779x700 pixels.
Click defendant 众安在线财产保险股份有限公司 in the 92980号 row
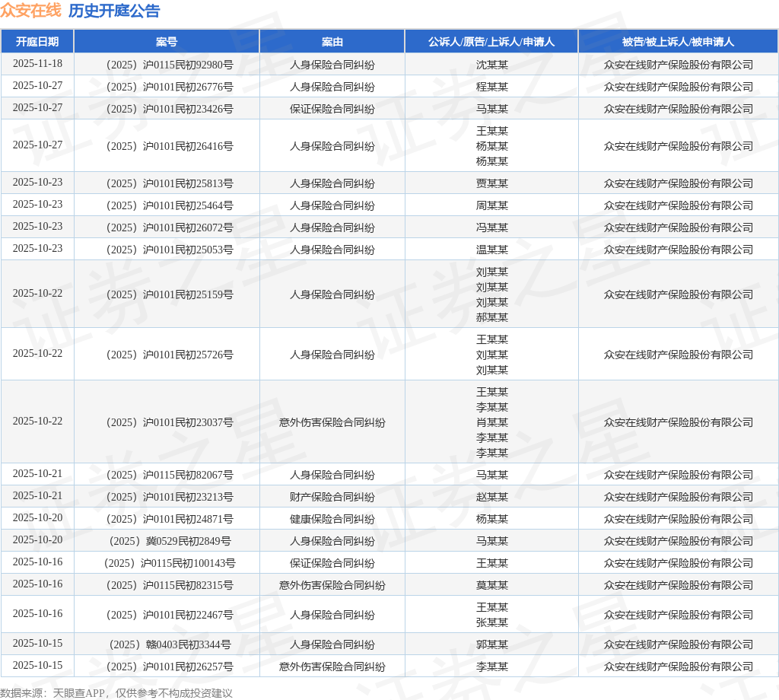click(678, 65)
